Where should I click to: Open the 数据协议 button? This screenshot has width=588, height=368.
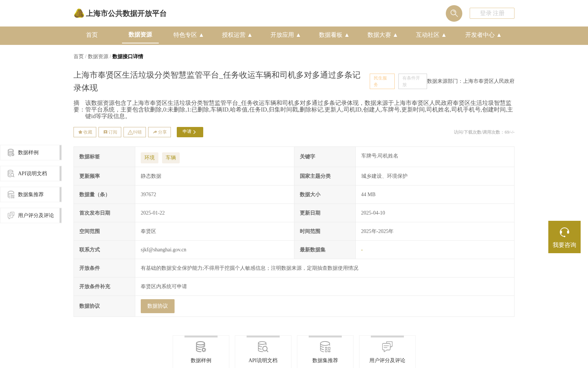point(158,306)
